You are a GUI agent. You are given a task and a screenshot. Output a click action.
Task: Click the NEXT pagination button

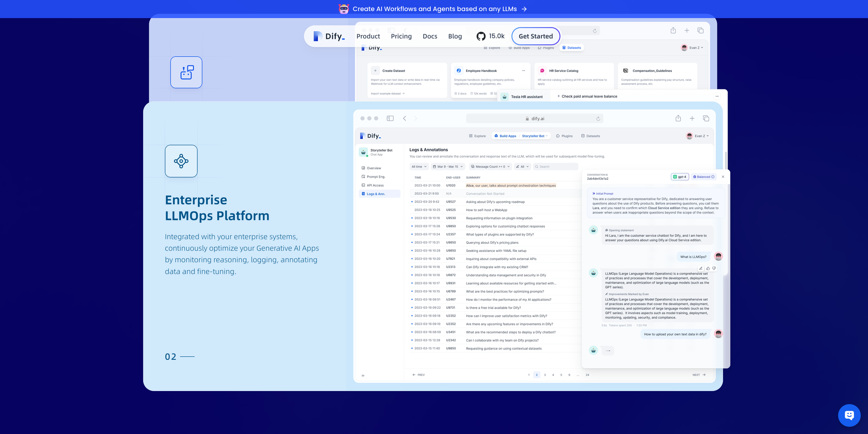pos(699,375)
